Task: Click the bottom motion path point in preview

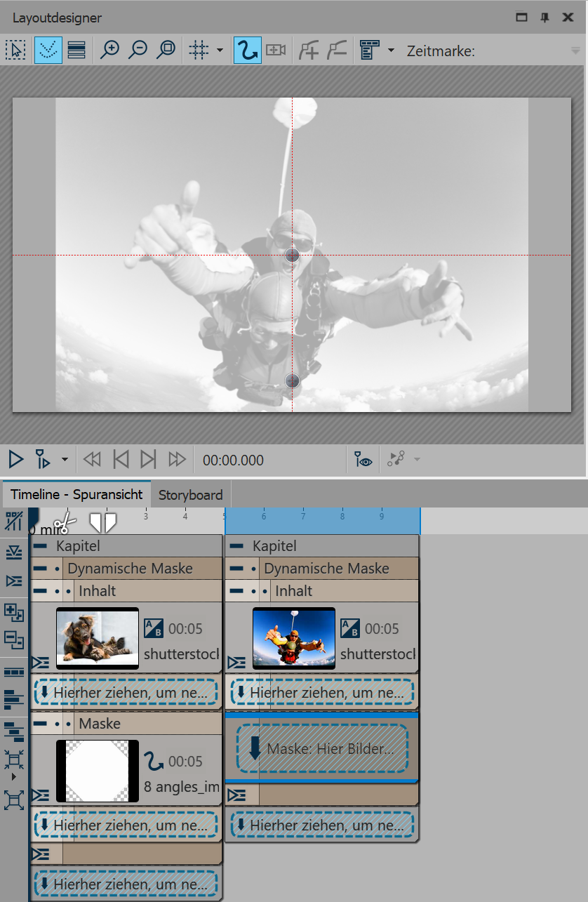Action: click(293, 380)
